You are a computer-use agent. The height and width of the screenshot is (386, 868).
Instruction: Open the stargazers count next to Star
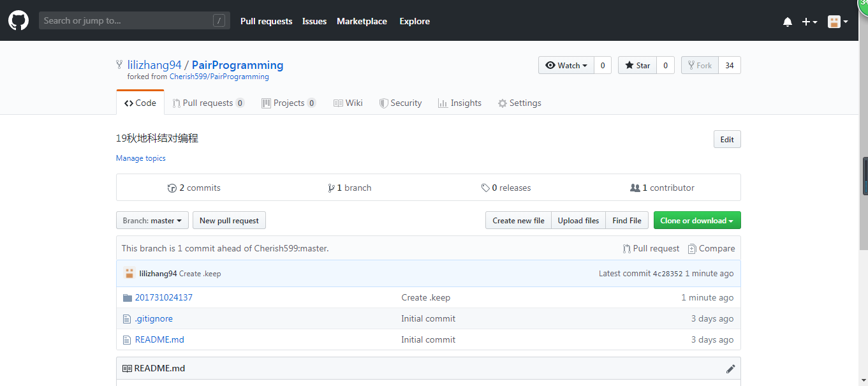click(665, 65)
